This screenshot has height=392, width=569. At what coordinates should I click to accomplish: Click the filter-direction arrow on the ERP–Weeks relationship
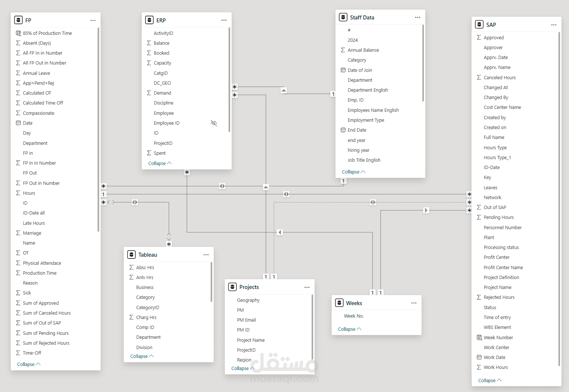280,232
